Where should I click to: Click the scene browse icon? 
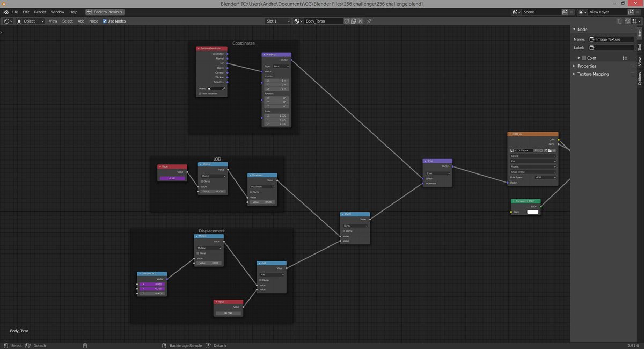click(516, 12)
